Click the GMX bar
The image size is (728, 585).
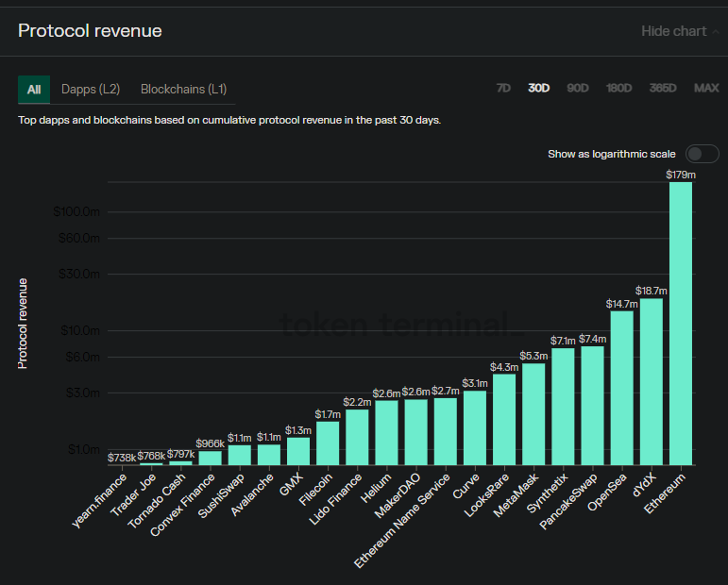pos(298,451)
